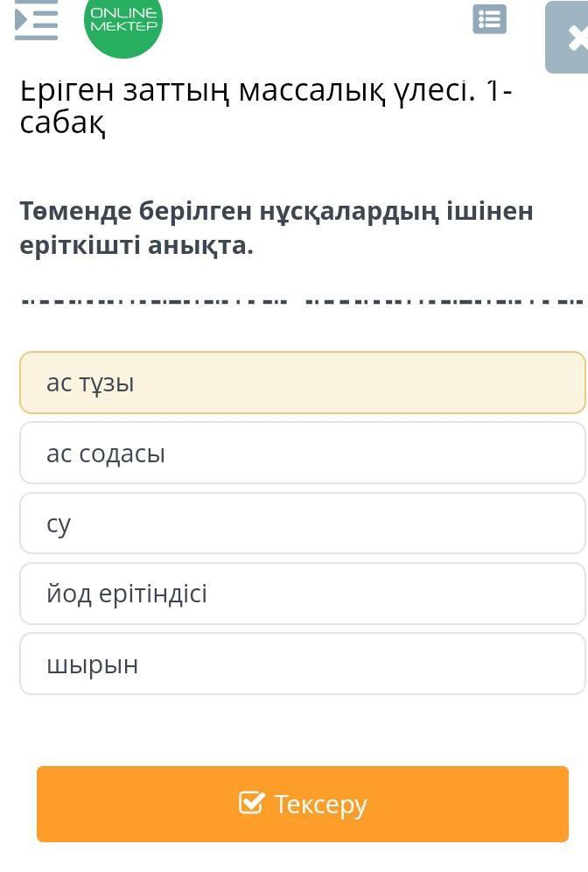
Task: Select the answer "ас тұзы"
Action: (302, 383)
